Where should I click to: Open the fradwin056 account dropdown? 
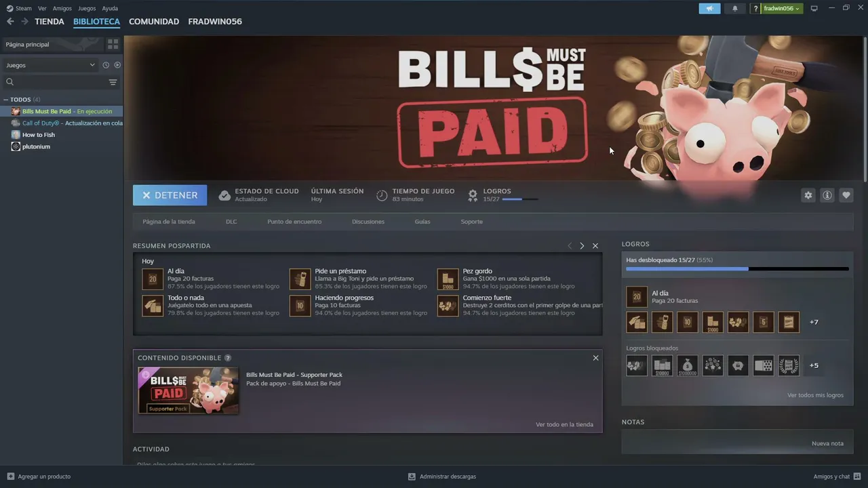pos(782,8)
